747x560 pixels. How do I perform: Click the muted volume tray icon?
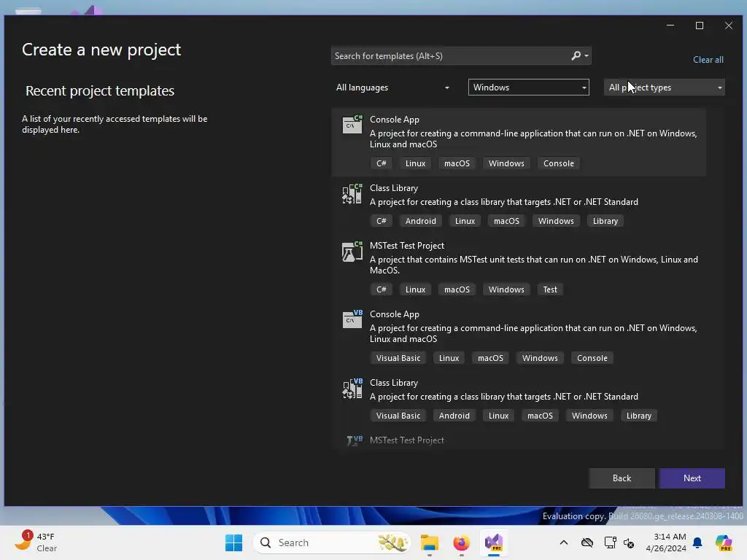pyautogui.click(x=629, y=542)
